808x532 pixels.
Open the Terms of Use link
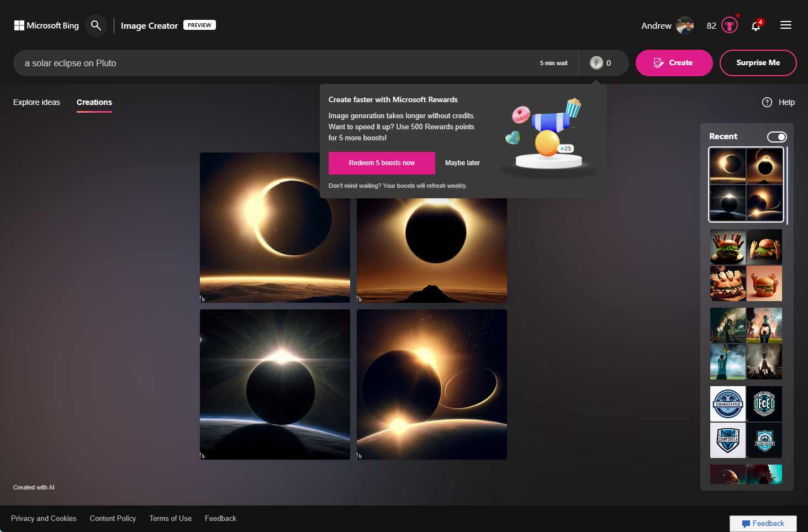pos(170,518)
